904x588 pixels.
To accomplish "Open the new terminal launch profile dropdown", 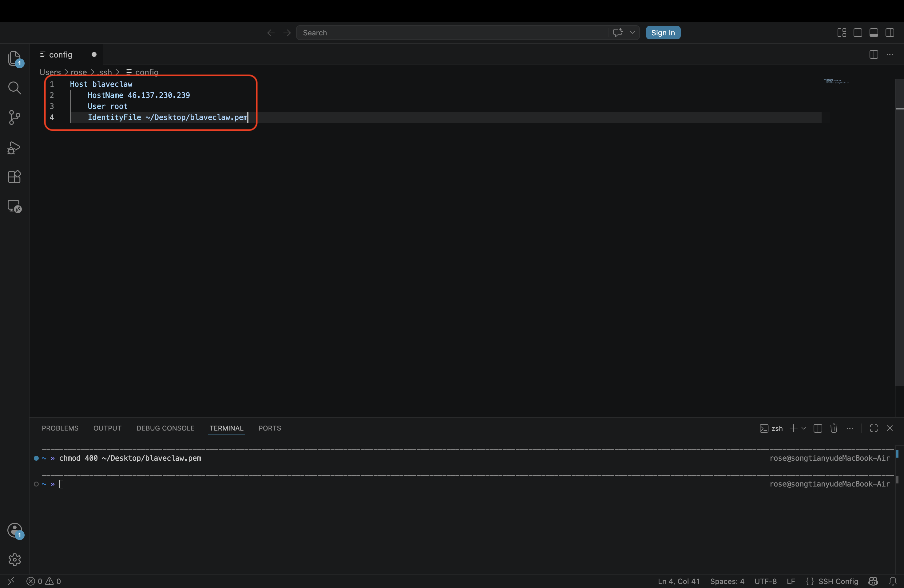I will coord(803,428).
